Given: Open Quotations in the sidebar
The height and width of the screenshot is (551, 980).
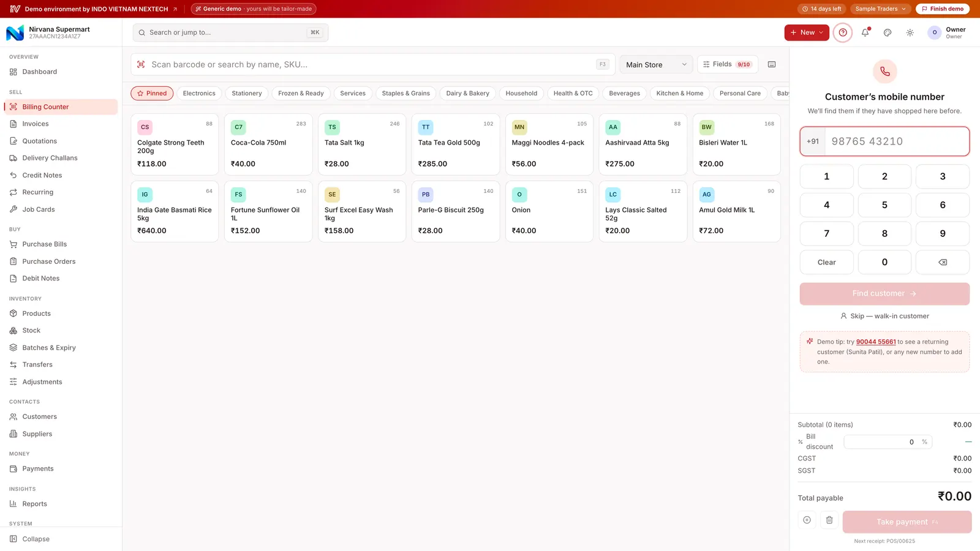Looking at the screenshot, I should [61, 141].
